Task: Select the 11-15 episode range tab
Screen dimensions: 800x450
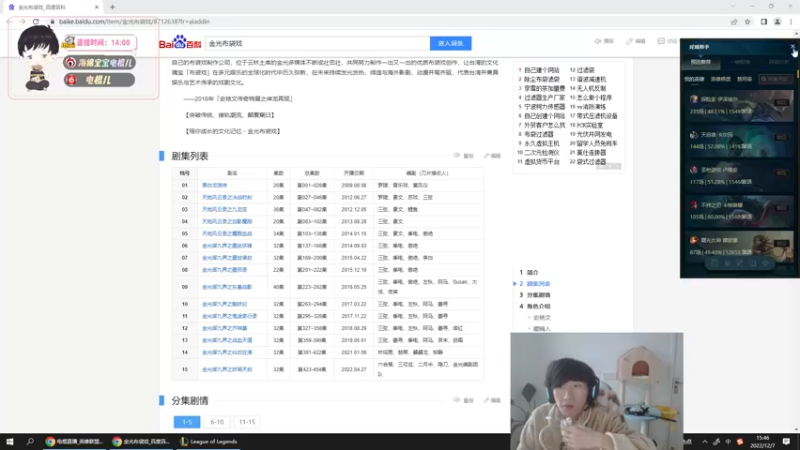Action: (x=247, y=422)
